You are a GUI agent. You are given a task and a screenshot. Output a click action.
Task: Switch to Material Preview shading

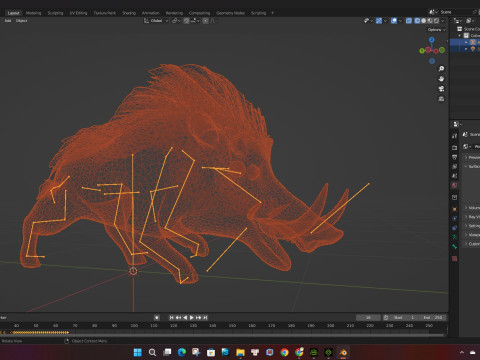tap(430, 21)
